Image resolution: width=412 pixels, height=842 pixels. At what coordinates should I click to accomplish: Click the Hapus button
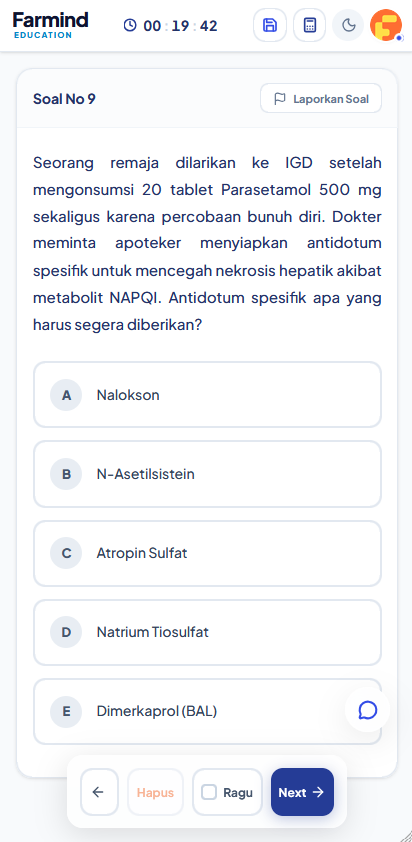pos(155,792)
